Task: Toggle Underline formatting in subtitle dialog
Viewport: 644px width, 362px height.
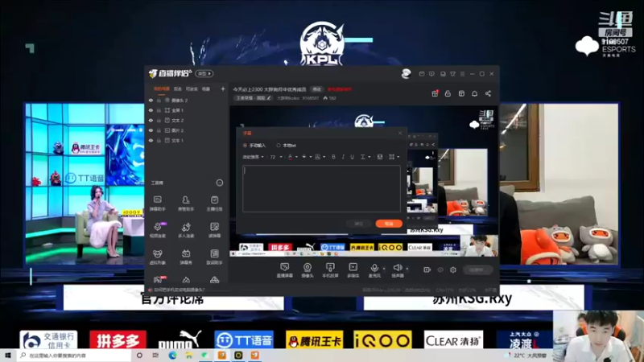Action: pos(352,157)
